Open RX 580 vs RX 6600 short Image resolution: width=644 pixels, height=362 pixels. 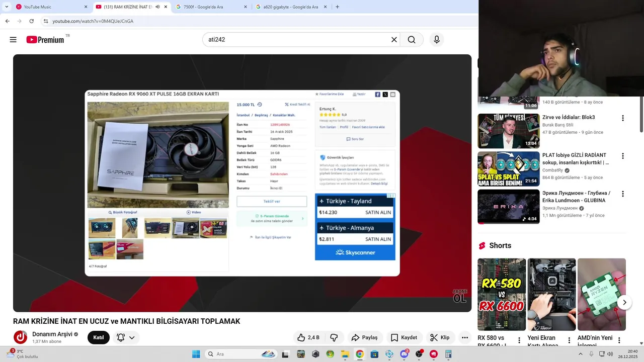pos(502,294)
